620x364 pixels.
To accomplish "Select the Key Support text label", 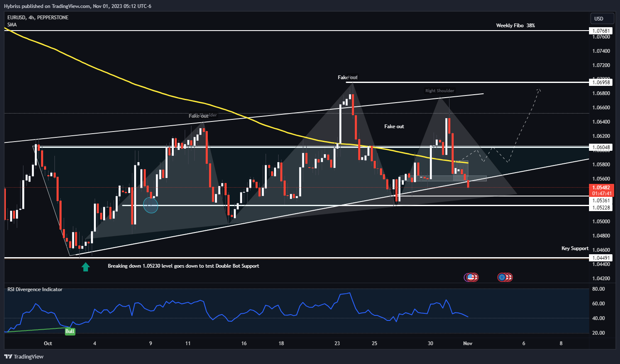I will [575, 248].
